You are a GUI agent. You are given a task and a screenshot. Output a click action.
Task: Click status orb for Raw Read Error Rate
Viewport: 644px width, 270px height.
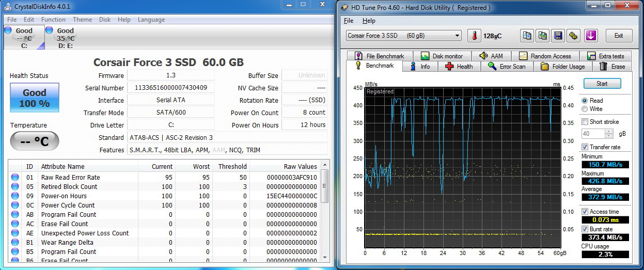(x=15, y=177)
